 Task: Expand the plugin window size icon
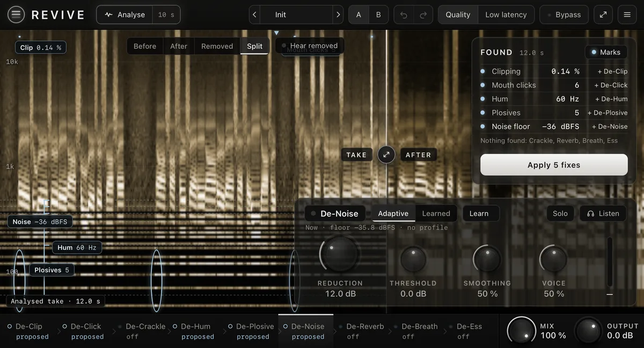603,15
